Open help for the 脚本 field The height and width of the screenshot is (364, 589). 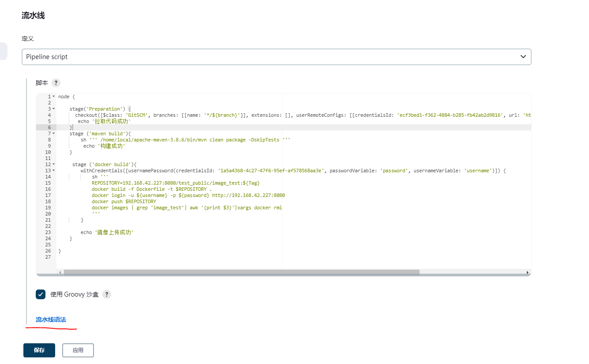(x=56, y=83)
